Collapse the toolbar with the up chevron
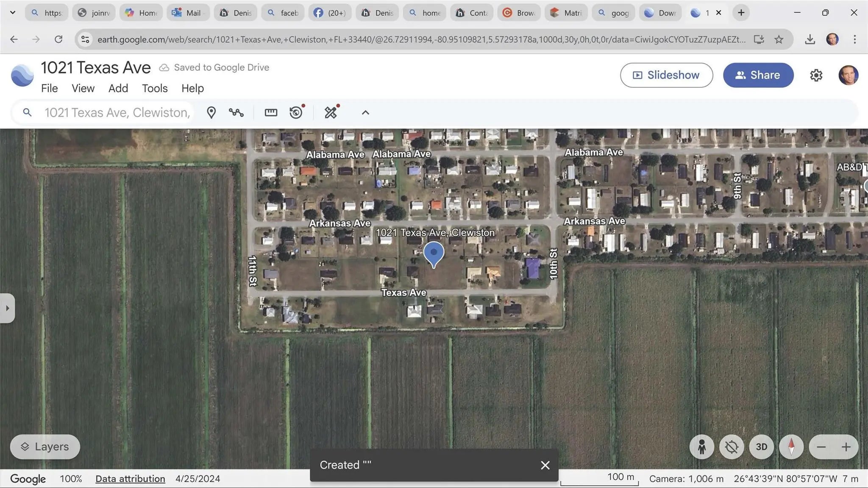Viewport: 868px width, 488px height. click(x=365, y=112)
